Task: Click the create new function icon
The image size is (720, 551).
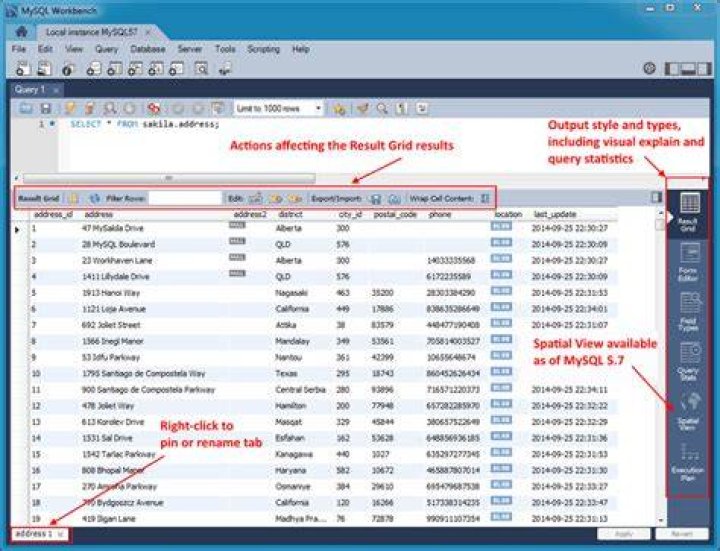Action: coord(176,69)
